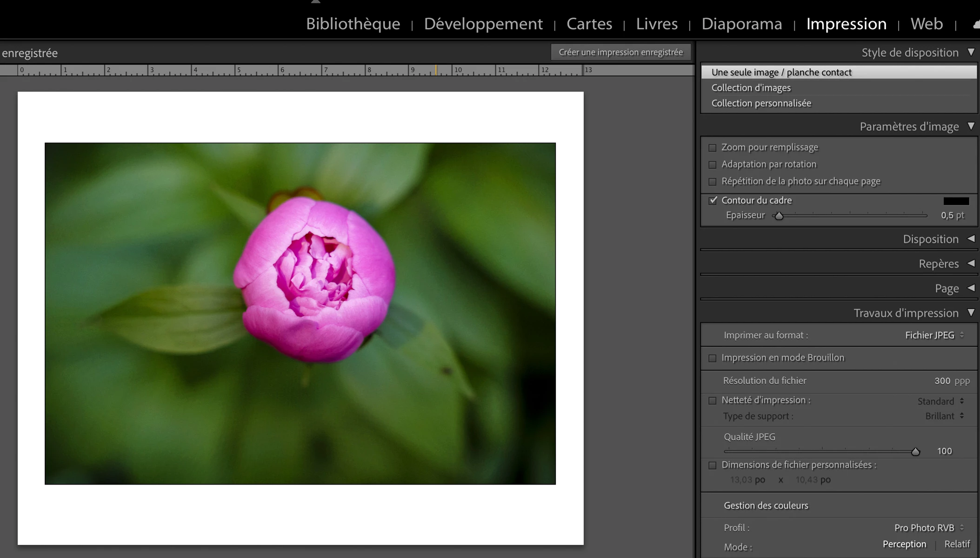The height and width of the screenshot is (558, 980).
Task: Collapse the Paramètres d'image panel triangle
Action: pos(971,126)
